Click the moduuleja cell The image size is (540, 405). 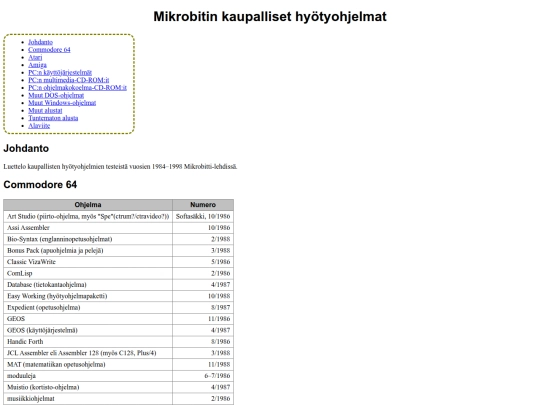pyautogui.click(x=88, y=375)
